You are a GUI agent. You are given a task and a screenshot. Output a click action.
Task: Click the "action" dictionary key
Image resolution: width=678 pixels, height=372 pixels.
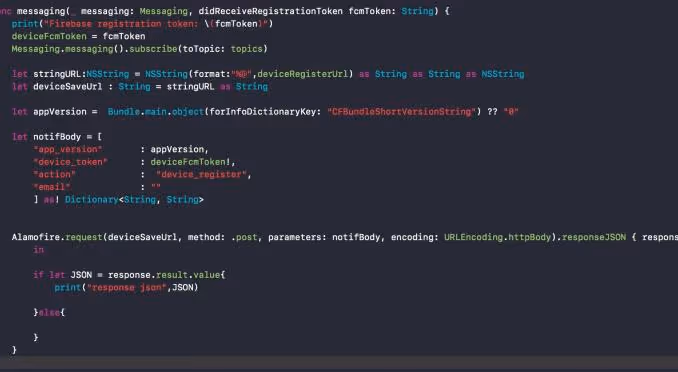pos(54,174)
